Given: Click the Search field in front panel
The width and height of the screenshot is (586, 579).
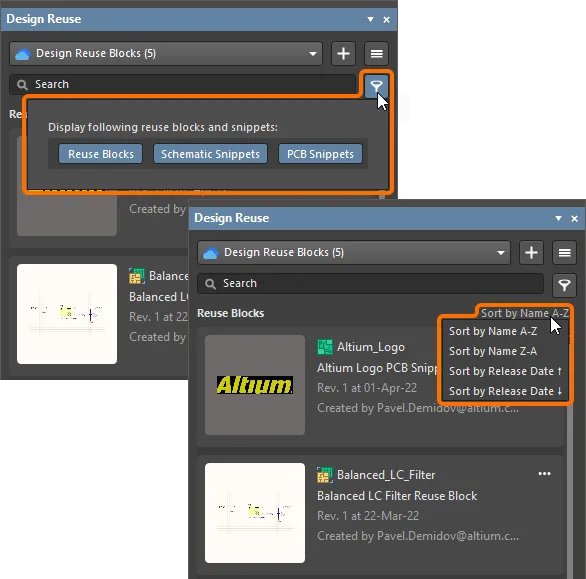Looking at the screenshot, I should 370,284.
